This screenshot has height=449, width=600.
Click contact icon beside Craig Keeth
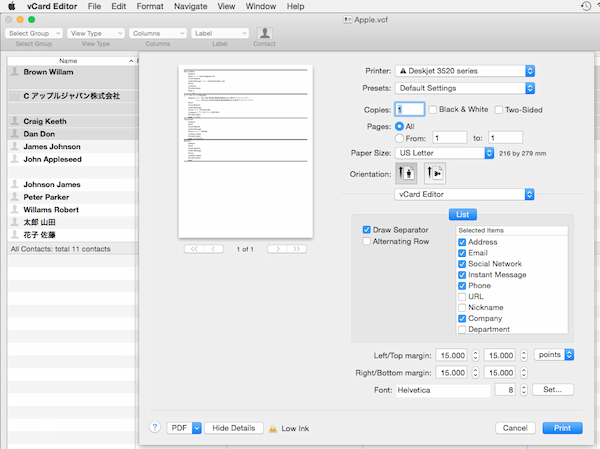click(15, 121)
